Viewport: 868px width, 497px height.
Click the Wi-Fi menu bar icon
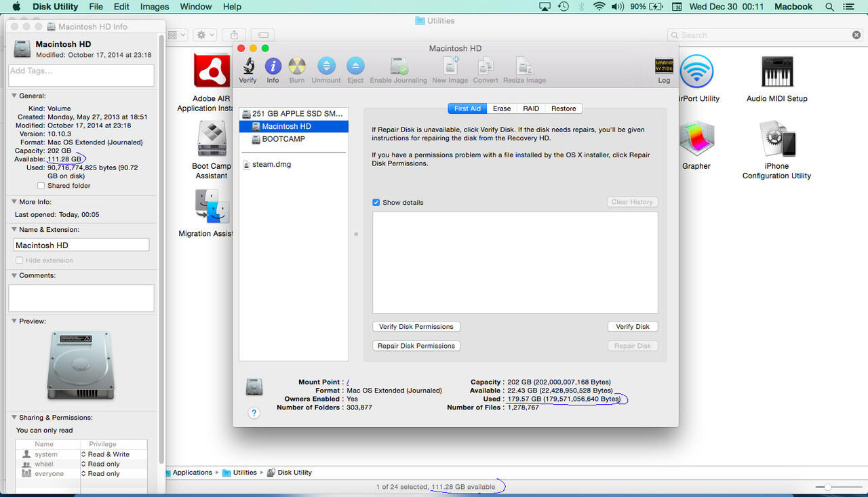pyautogui.click(x=599, y=7)
